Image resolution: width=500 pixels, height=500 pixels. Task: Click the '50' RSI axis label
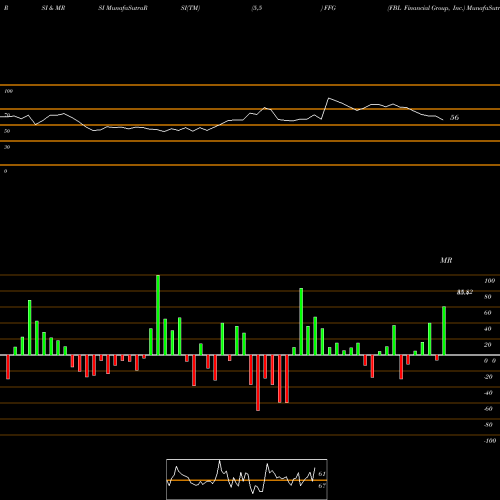[7, 131]
